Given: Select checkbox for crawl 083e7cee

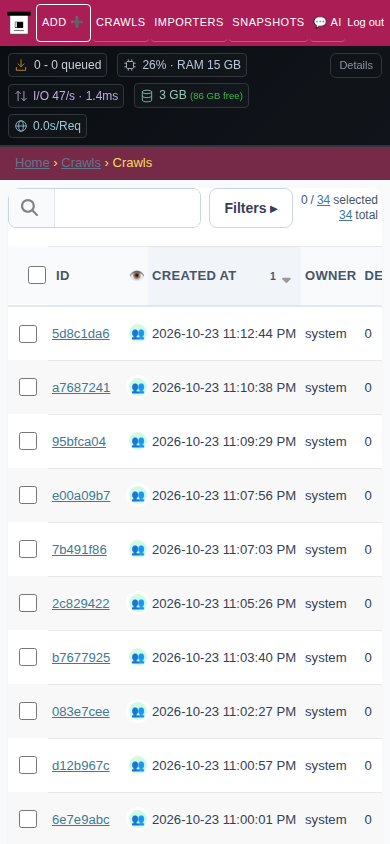Looking at the screenshot, I should [x=28, y=712].
